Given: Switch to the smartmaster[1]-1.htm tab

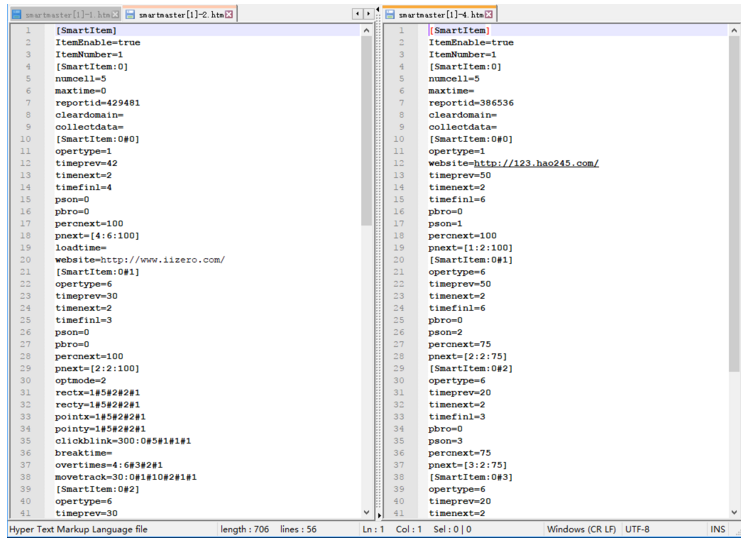Looking at the screenshot, I should click(x=66, y=15).
